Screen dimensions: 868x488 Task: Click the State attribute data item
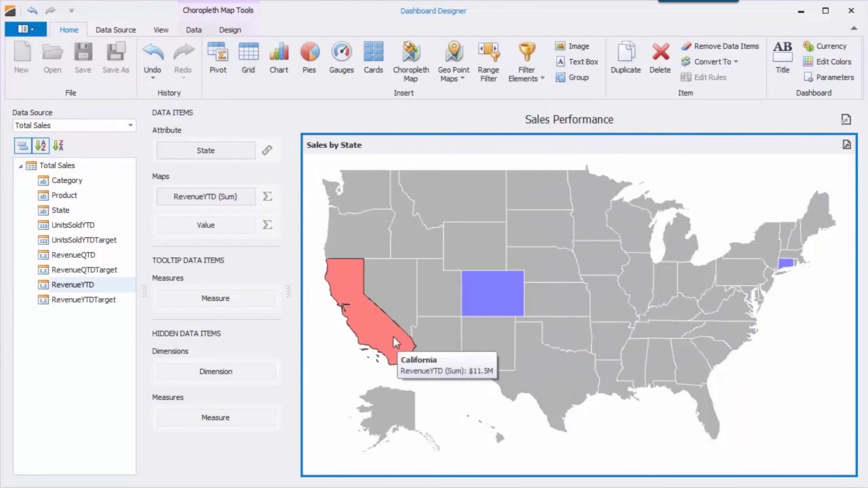[205, 150]
